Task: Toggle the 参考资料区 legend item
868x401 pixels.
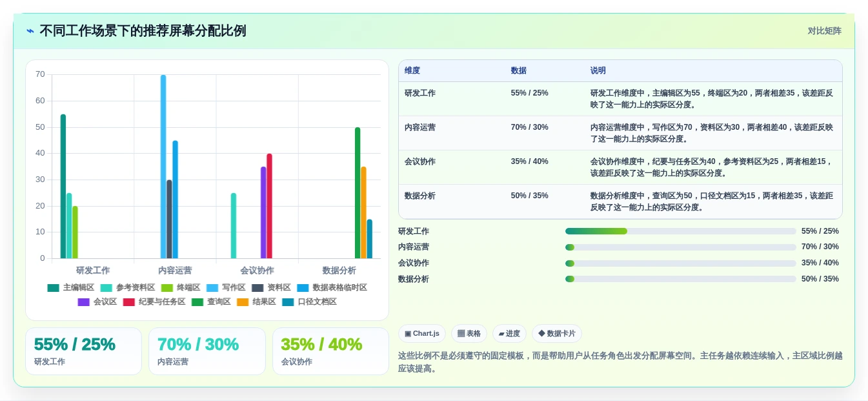Action: (128, 287)
